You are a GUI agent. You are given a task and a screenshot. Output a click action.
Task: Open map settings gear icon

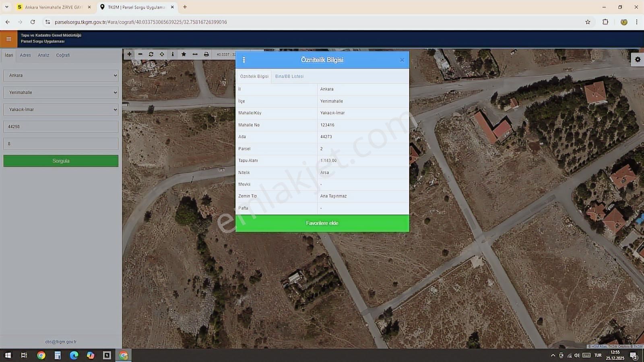638,60
